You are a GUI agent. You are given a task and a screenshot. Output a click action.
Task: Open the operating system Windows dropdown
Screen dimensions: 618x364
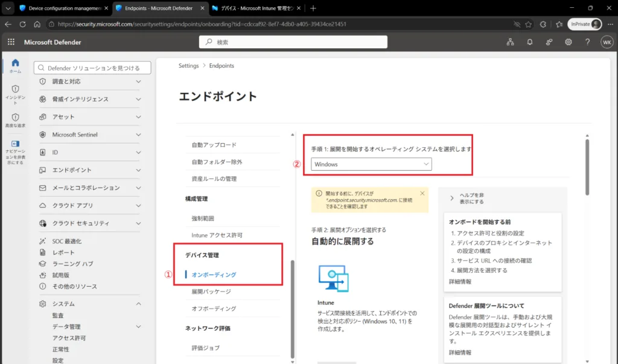pos(371,164)
